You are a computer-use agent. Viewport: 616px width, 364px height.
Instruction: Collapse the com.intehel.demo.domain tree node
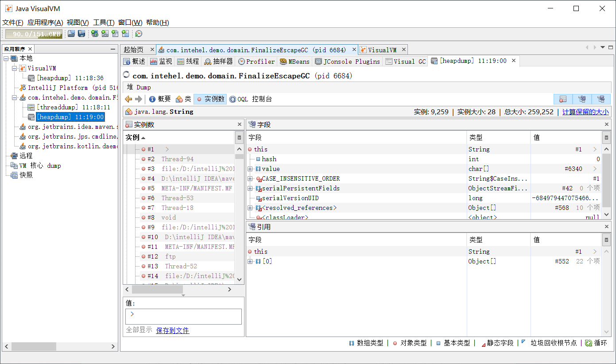14,97
